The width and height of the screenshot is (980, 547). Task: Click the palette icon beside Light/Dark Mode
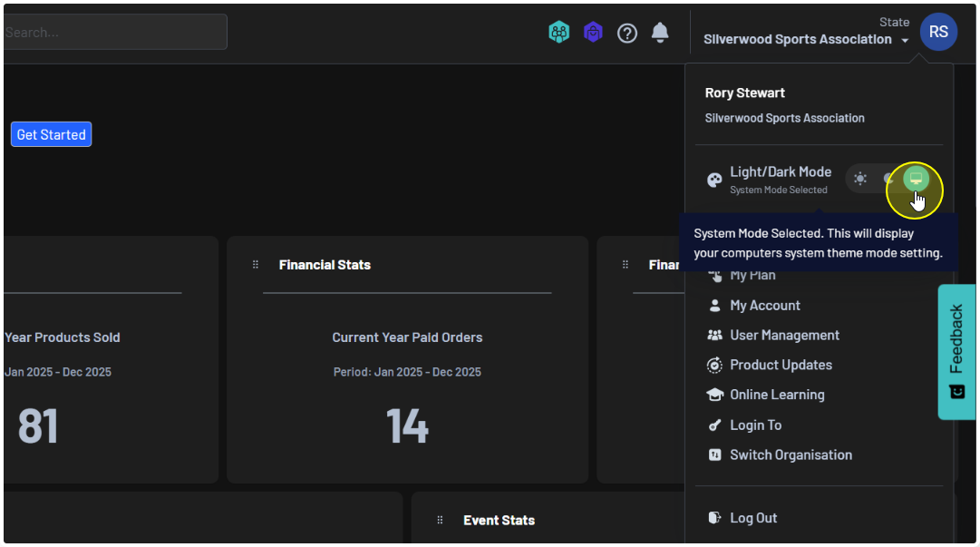(x=714, y=180)
